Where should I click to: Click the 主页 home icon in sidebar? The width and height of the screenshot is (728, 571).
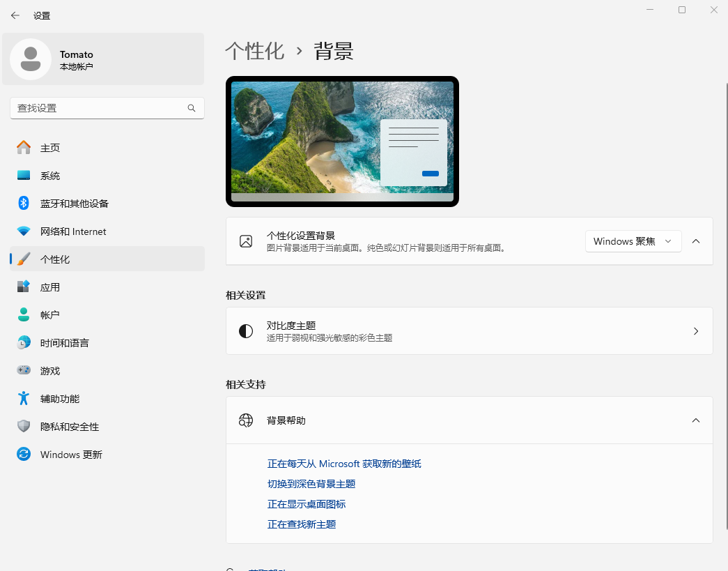[24, 148]
